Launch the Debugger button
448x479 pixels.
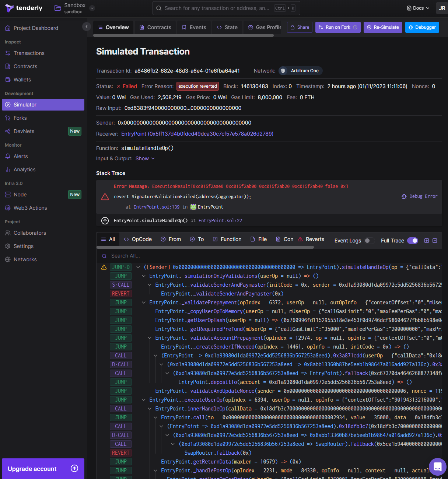point(422,27)
